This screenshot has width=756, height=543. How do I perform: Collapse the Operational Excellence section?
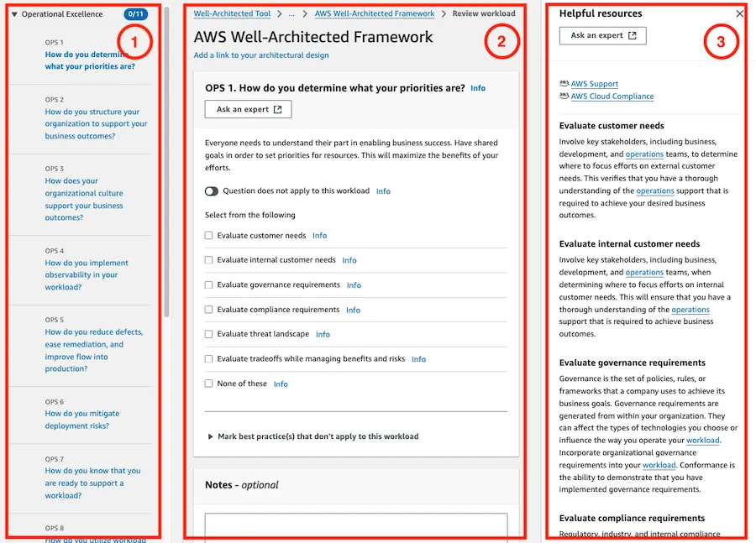14,14
